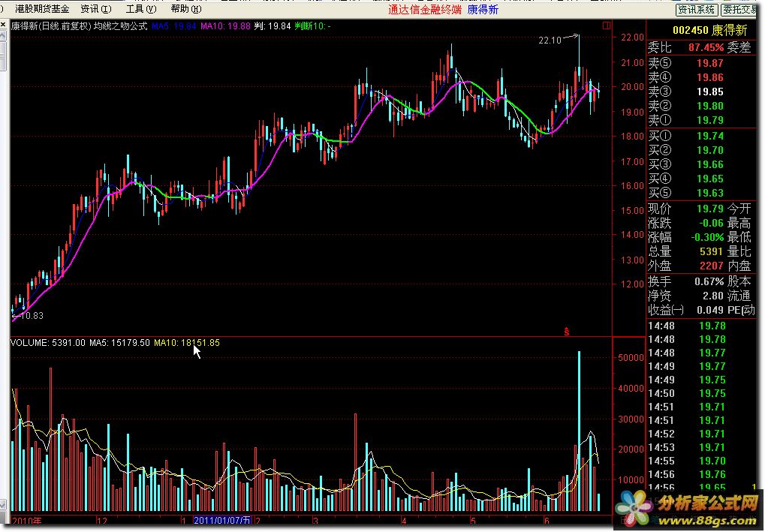
Task: Click the 委比 87.45% value
Action: tap(706, 48)
